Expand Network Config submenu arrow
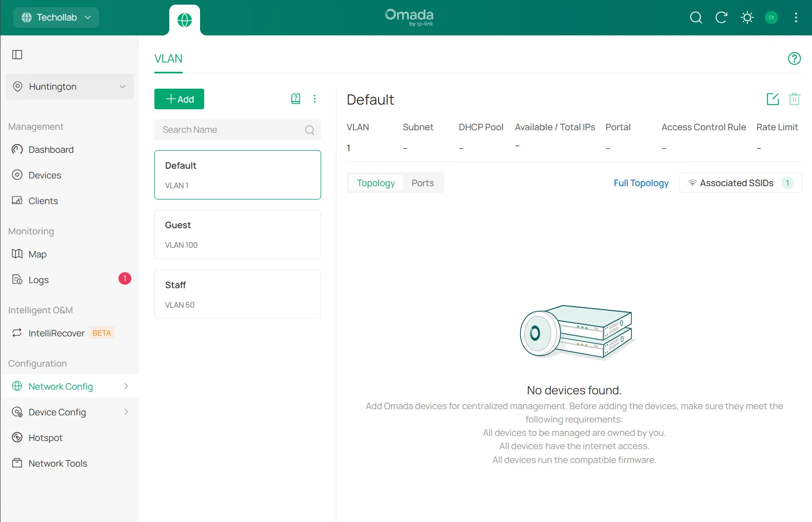 tap(126, 386)
